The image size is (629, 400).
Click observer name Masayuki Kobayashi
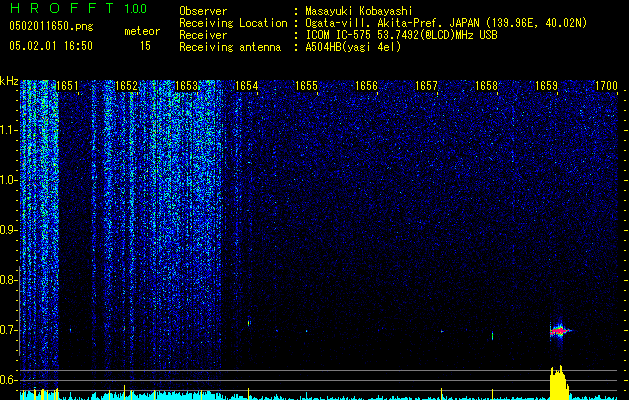click(359, 11)
